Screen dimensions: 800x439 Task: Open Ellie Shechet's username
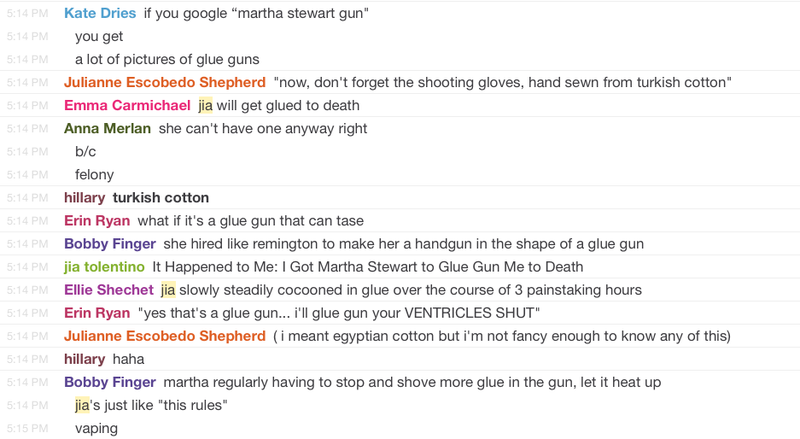point(109,290)
